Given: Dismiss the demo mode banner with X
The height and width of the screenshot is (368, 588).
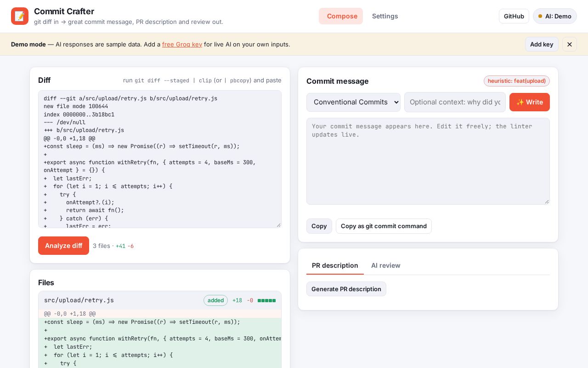Looking at the screenshot, I should pyautogui.click(x=570, y=44).
